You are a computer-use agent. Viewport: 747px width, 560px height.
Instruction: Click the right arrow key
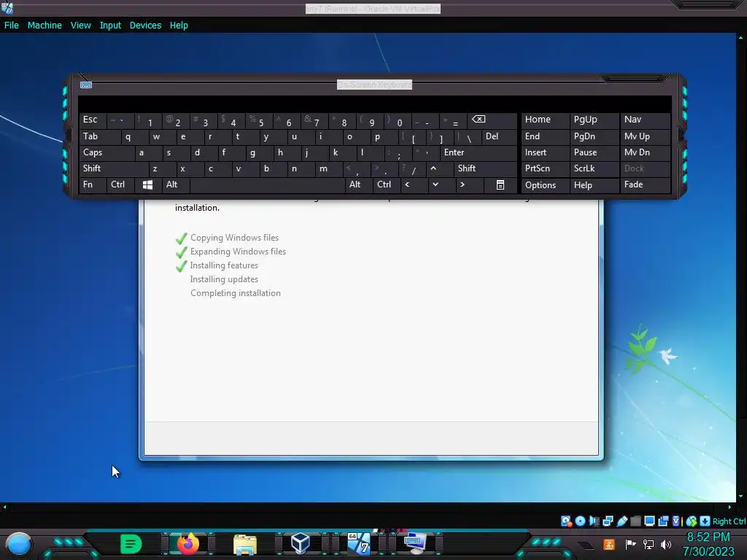pos(462,184)
